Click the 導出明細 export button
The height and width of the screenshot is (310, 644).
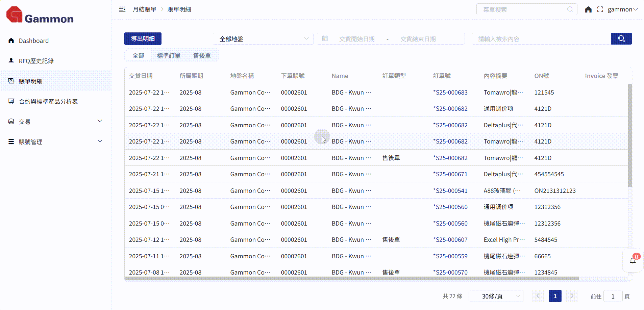pyautogui.click(x=143, y=39)
